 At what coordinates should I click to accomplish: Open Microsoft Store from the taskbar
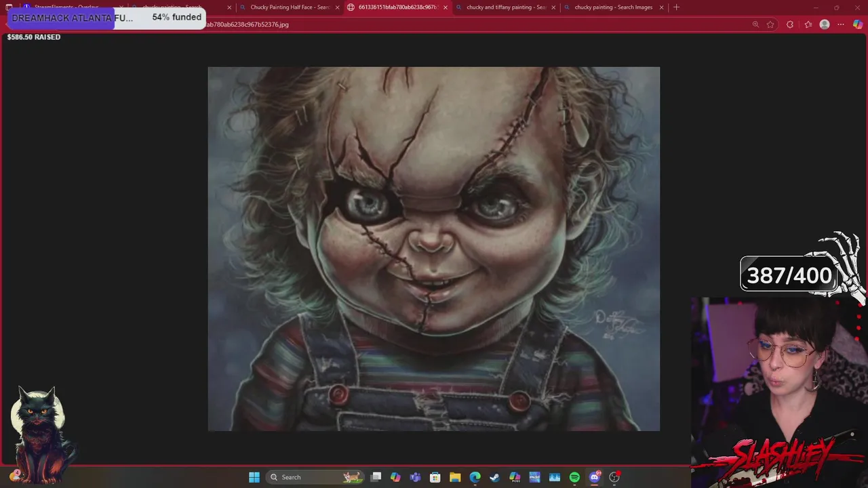(x=435, y=477)
